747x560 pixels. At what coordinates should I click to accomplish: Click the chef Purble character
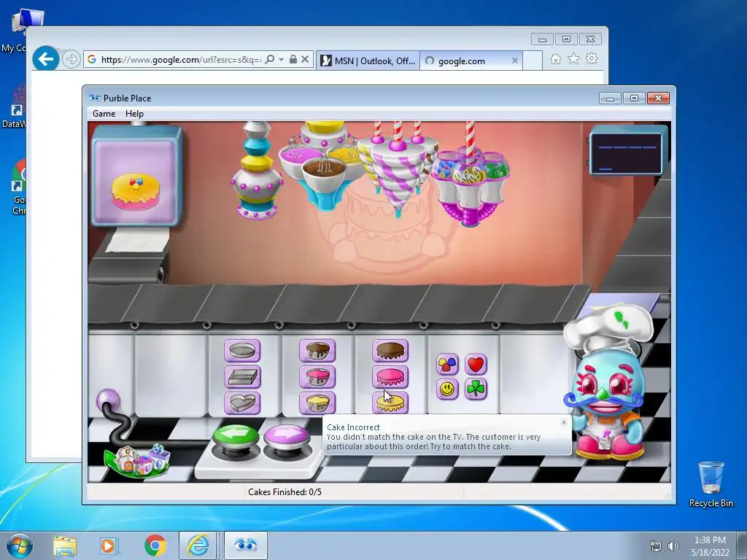click(x=606, y=384)
